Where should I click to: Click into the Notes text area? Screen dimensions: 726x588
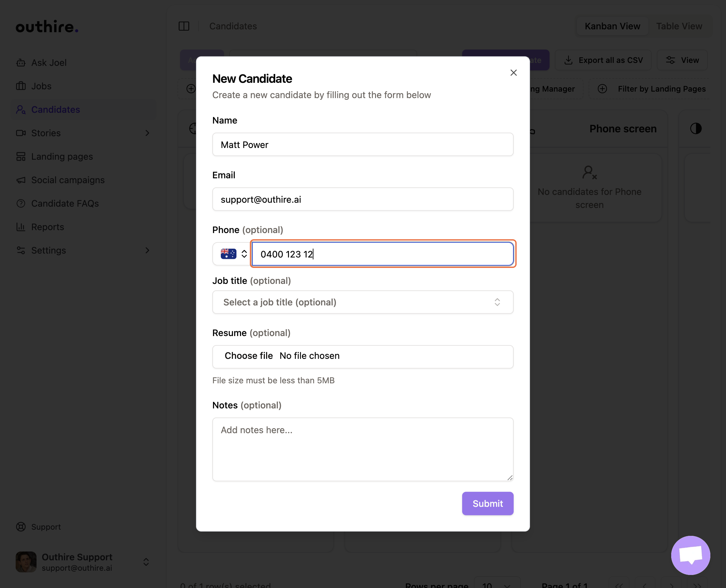362,449
